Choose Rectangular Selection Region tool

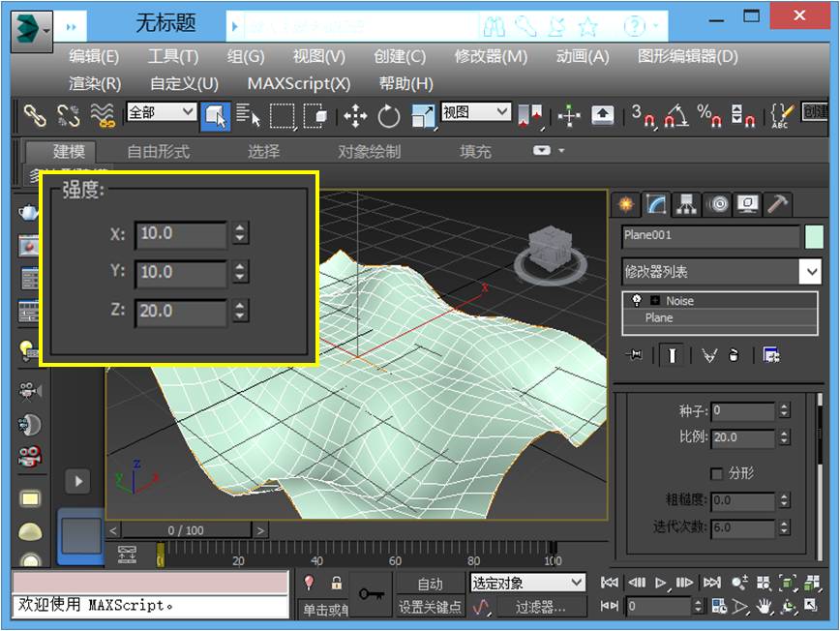283,116
